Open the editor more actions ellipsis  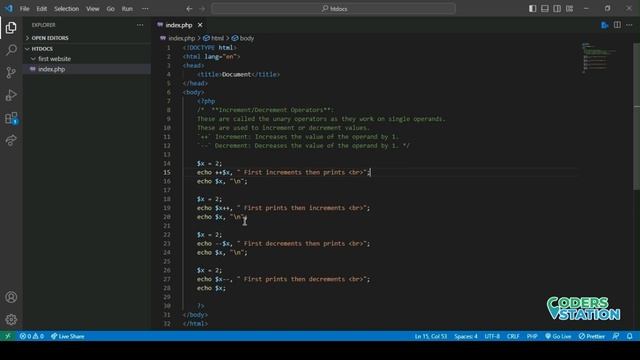[x=629, y=25]
